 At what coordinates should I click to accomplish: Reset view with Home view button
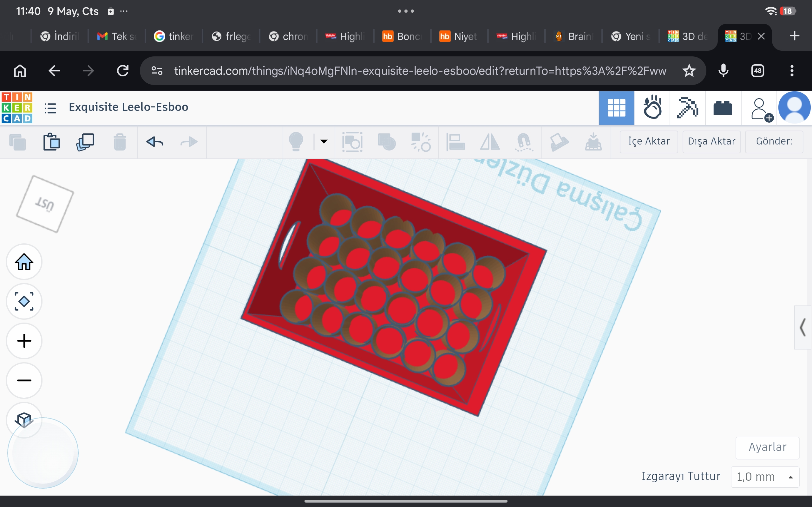tap(24, 262)
